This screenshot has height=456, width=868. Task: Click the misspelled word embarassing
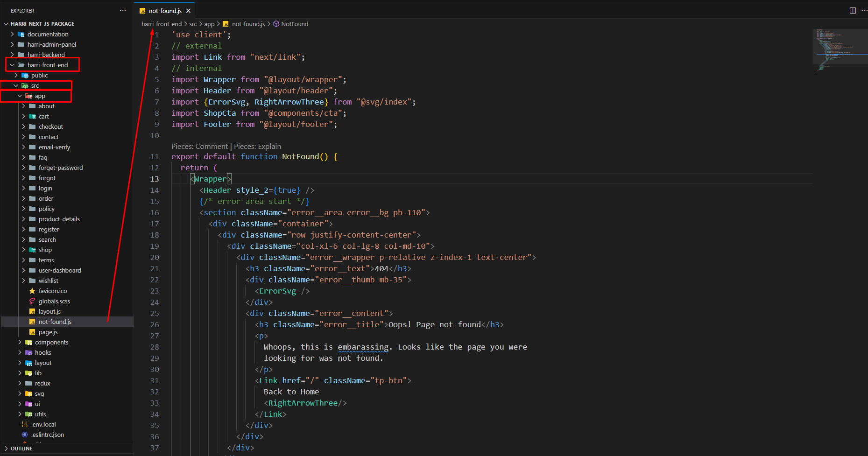[363, 347]
